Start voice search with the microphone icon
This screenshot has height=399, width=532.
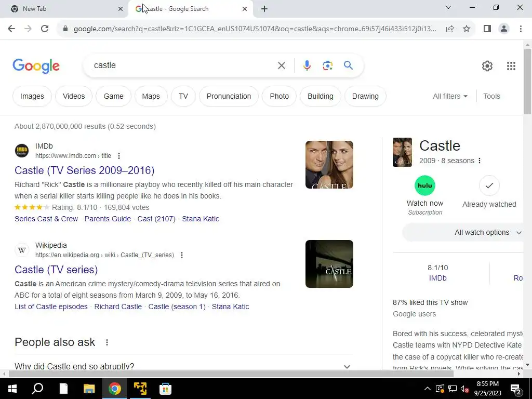pyautogui.click(x=307, y=65)
